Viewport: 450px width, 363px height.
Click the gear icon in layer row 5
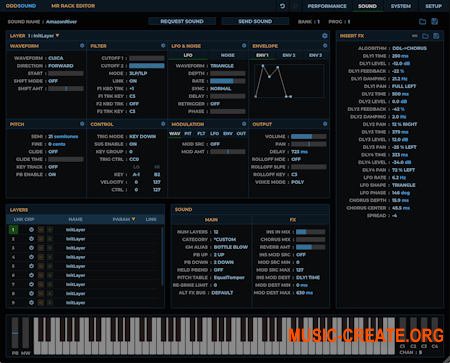(31, 266)
